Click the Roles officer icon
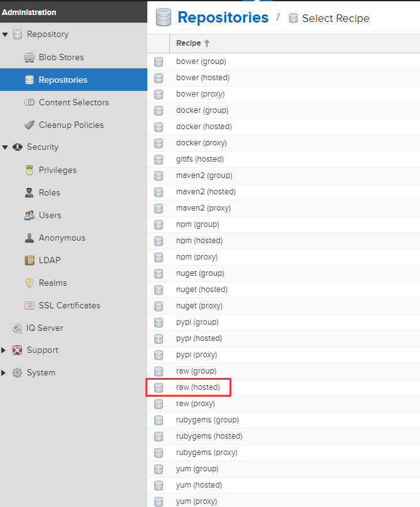This screenshot has height=507, width=420. tap(29, 193)
